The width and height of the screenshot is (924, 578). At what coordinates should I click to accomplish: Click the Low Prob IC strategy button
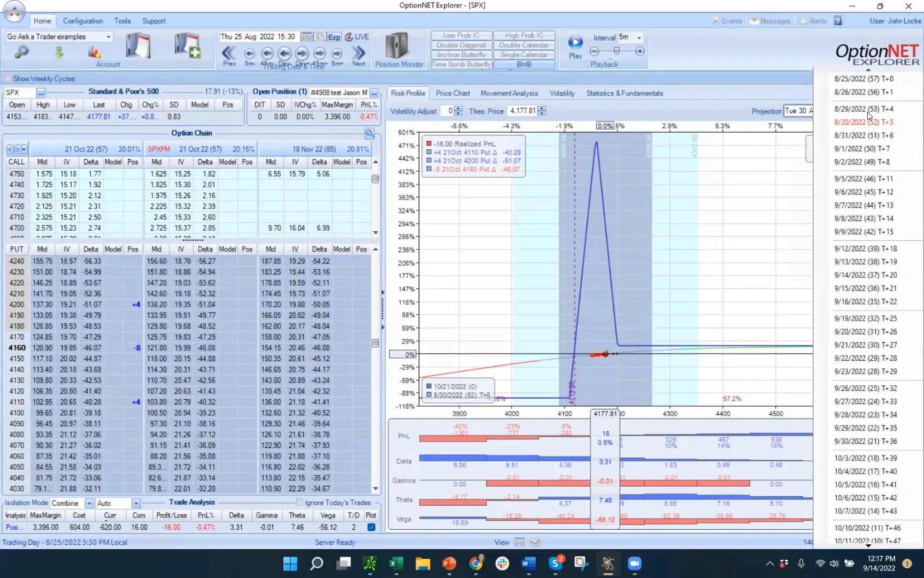coord(461,35)
